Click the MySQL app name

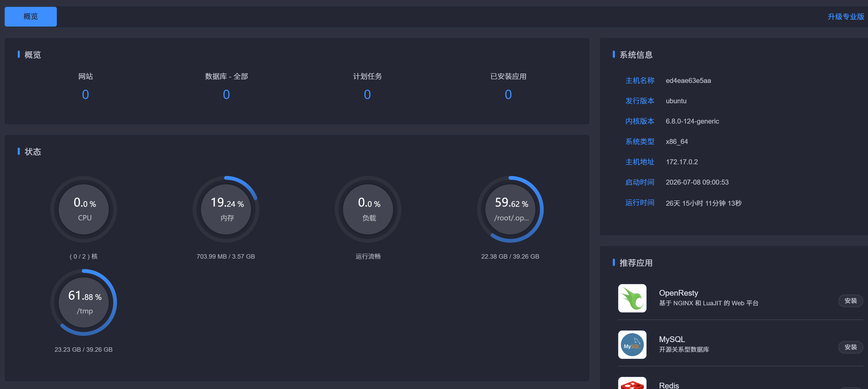[672, 339]
